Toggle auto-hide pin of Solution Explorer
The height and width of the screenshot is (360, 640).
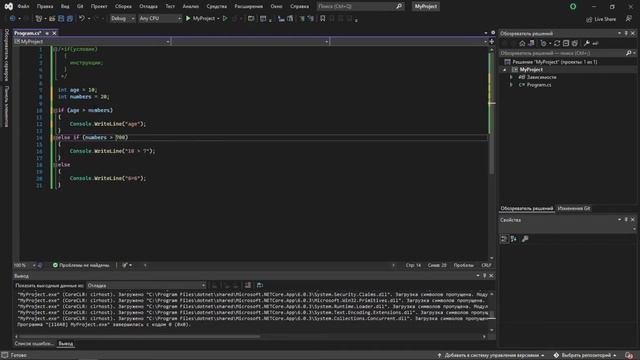(x=626, y=33)
